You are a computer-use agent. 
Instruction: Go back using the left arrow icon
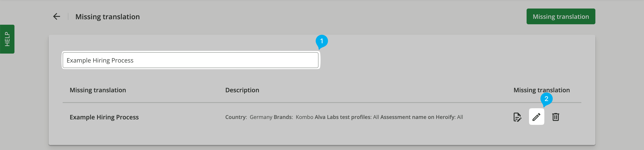57,16
